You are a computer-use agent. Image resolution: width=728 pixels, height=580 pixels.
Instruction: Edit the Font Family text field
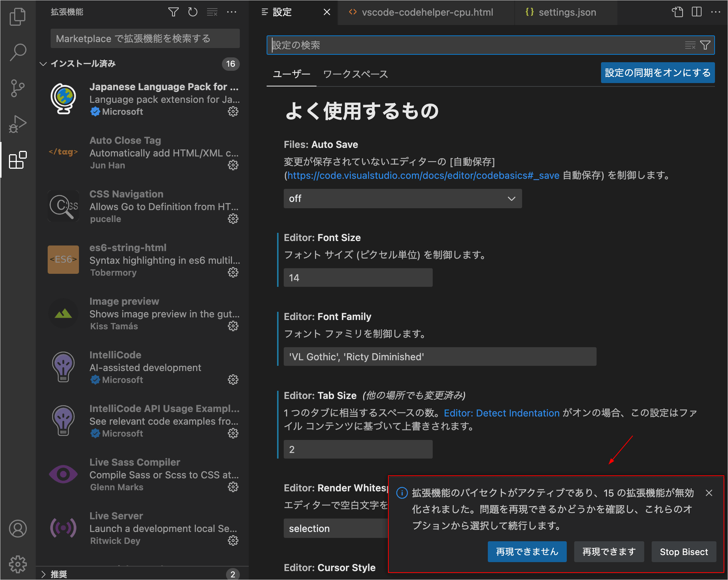click(x=440, y=357)
